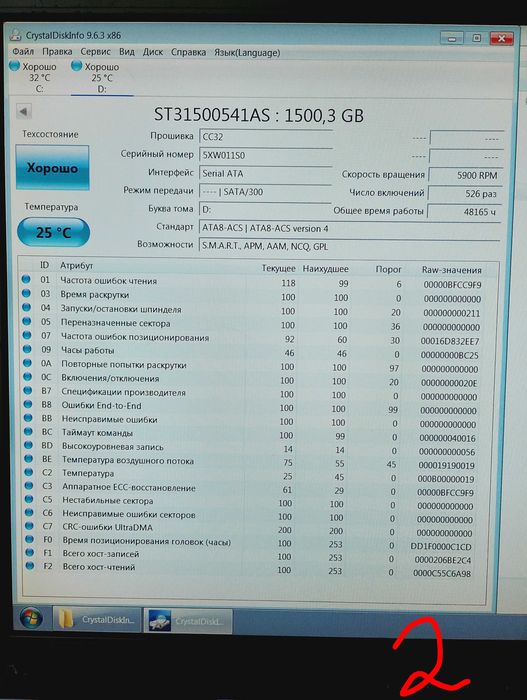Click the Хорошо health status button
This screenshot has width=527, height=700.
coord(52,168)
